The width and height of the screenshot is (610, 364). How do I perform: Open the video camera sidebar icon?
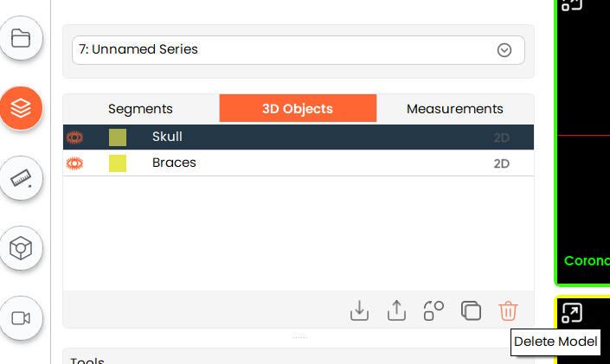21,318
